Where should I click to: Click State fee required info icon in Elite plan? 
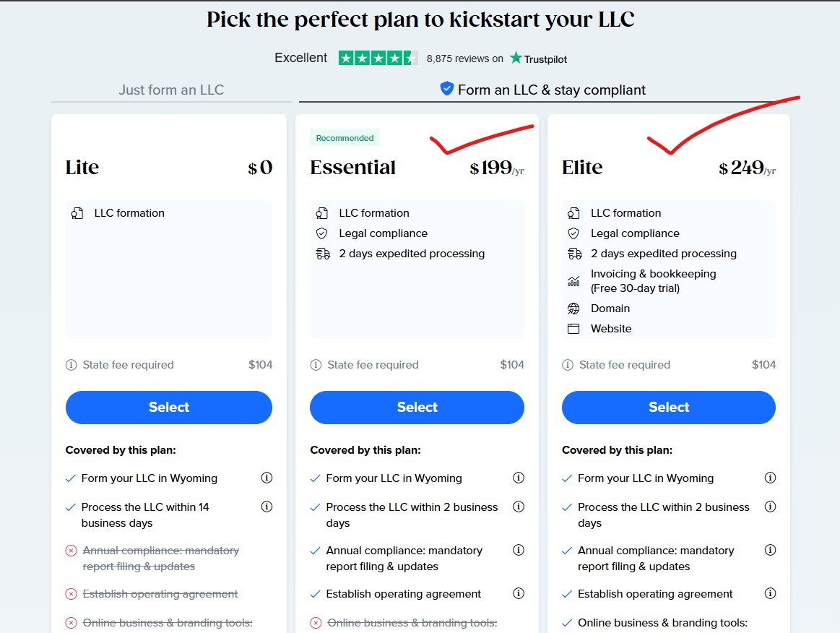pos(567,365)
